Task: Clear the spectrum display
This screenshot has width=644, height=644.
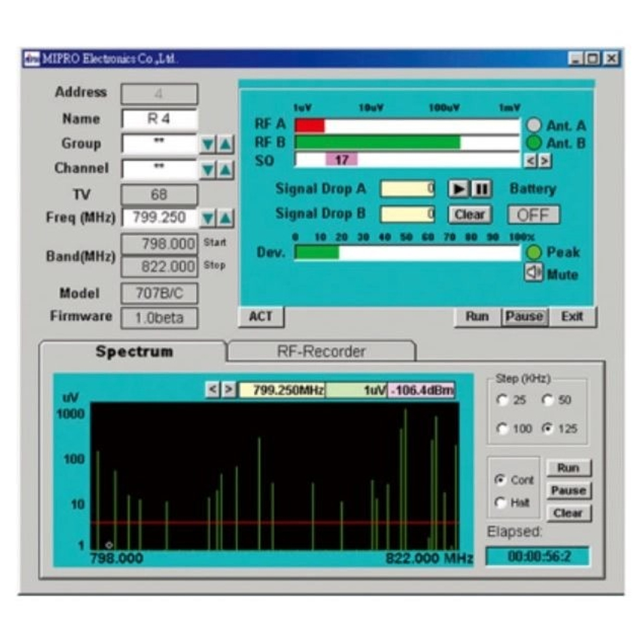Action: pos(568,513)
